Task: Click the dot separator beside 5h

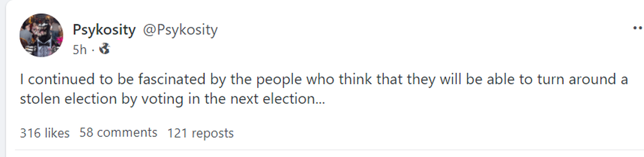Action: (93, 50)
